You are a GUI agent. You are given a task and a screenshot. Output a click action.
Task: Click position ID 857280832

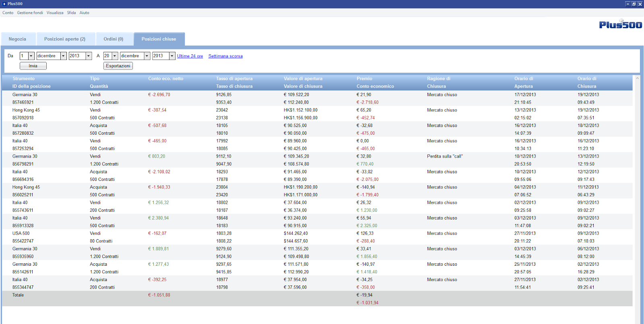(x=23, y=133)
